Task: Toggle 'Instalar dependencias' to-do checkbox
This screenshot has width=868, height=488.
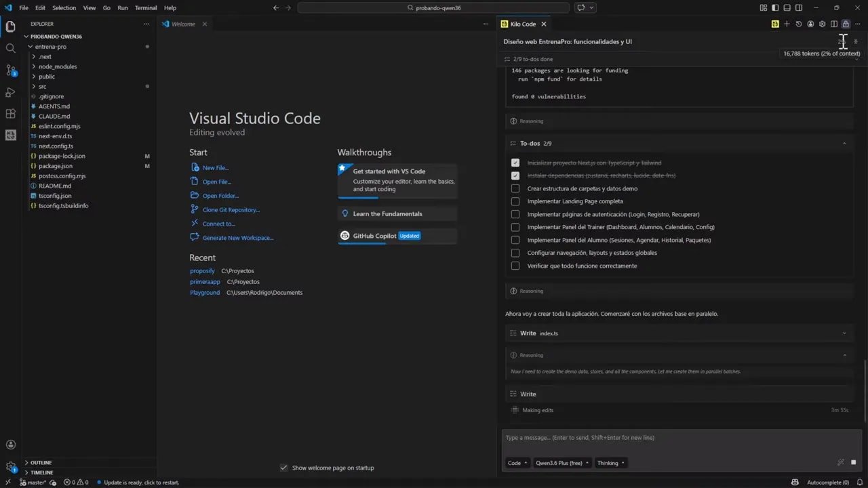Action: point(515,176)
